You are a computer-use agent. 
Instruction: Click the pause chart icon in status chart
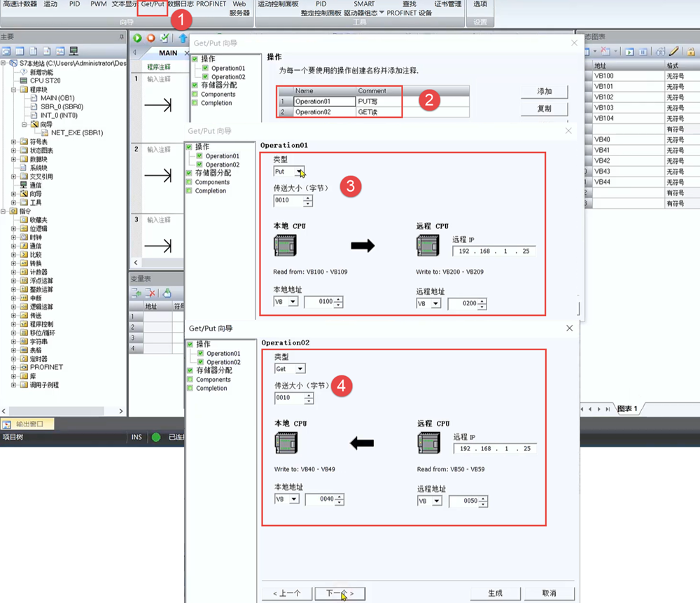643,51
